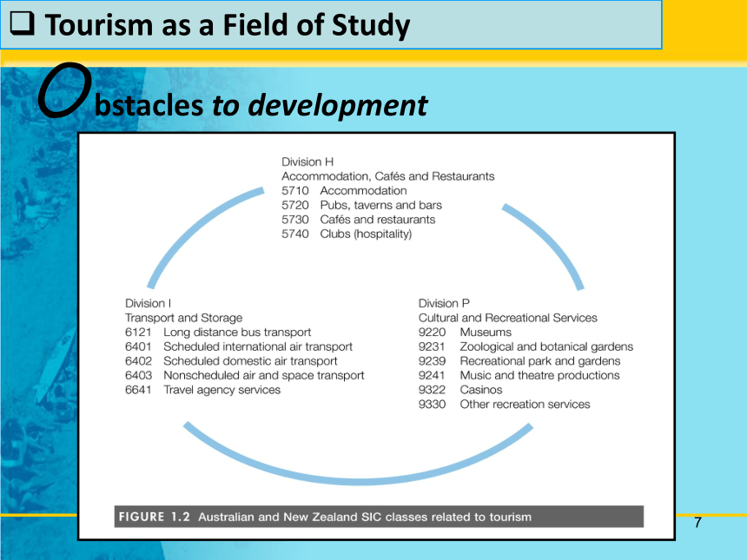Select 'Cultural and Recreational Services' line
The width and height of the screenshot is (747, 560).
coord(508,318)
